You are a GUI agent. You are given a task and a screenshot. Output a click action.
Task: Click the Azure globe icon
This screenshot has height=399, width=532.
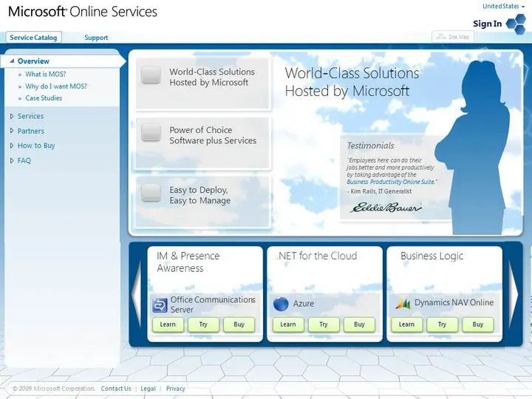[281, 304]
